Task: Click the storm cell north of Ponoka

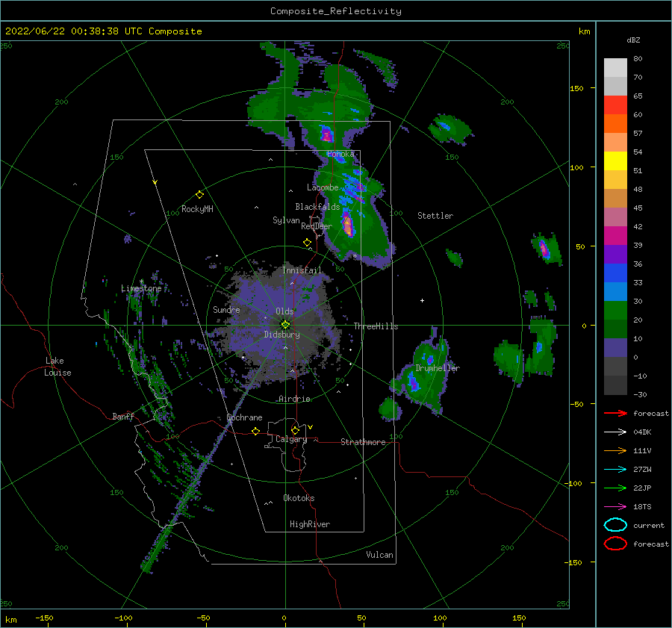Action: (327, 134)
